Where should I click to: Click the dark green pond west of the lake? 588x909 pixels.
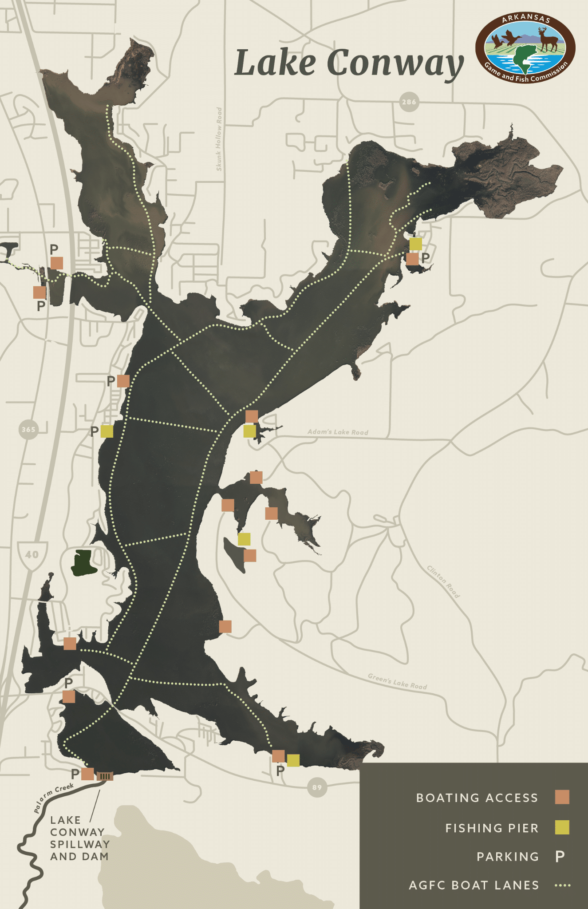pyautogui.click(x=83, y=563)
